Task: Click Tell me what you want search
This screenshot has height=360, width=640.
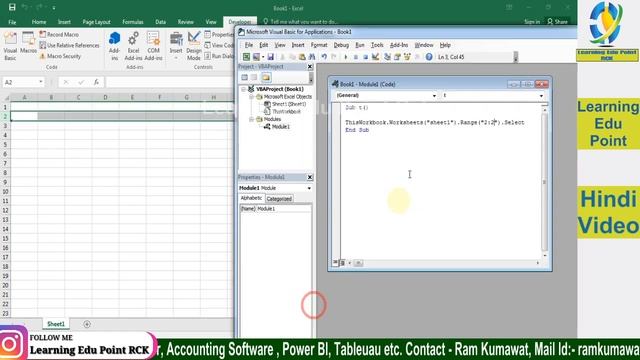Action: 301,22
